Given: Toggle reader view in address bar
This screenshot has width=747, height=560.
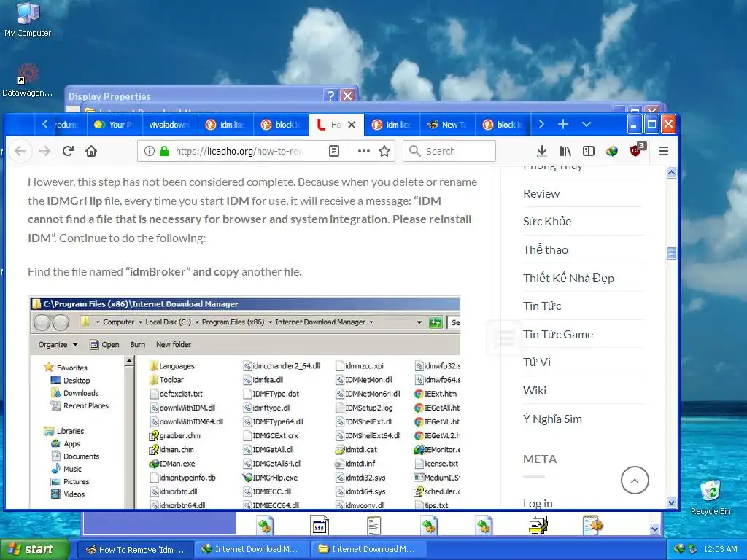Looking at the screenshot, I should coord(334,152).
